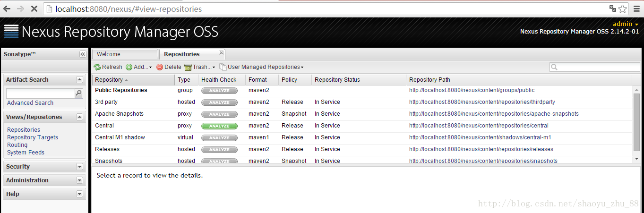Open the Add... repository menu
644x213 pixels.
[x=139, y=67]
